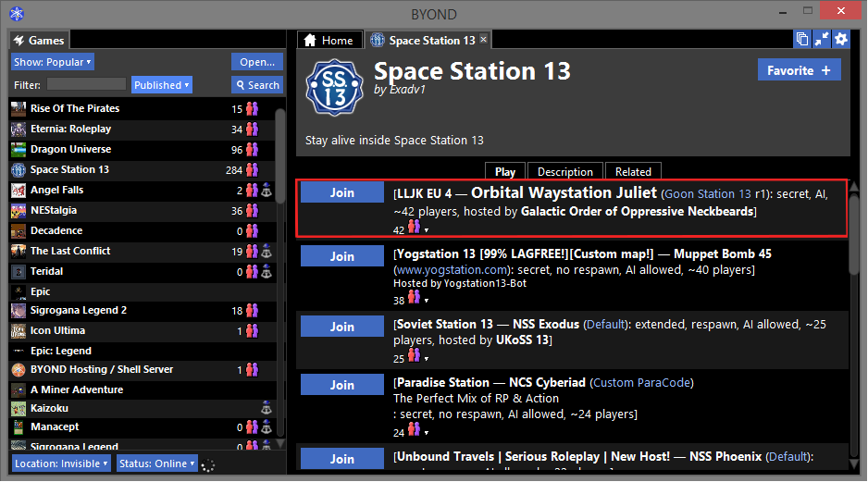Viewport: 868px width, 482px height.
Task: Join the Yogstation 13 server
Action: (x=342, y=256)
